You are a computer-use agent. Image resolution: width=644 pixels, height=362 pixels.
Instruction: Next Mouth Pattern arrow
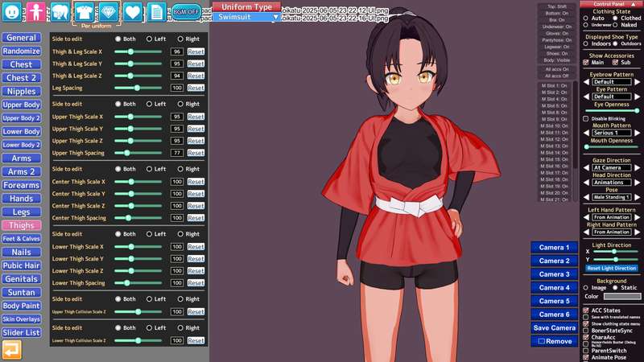click(x=637, y=133)
